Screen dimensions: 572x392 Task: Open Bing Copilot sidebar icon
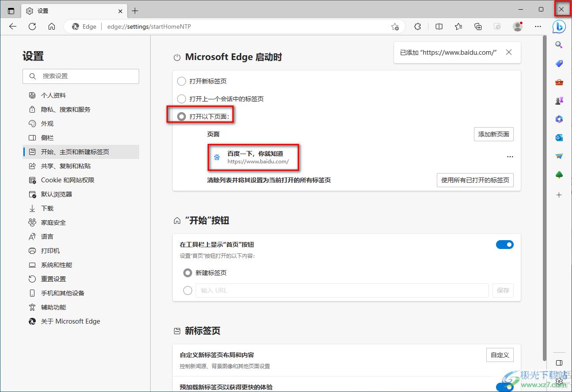(x=559, y=27)
